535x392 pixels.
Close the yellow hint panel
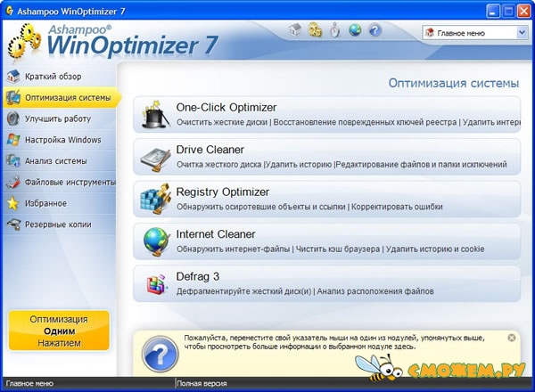click(511, 338)
